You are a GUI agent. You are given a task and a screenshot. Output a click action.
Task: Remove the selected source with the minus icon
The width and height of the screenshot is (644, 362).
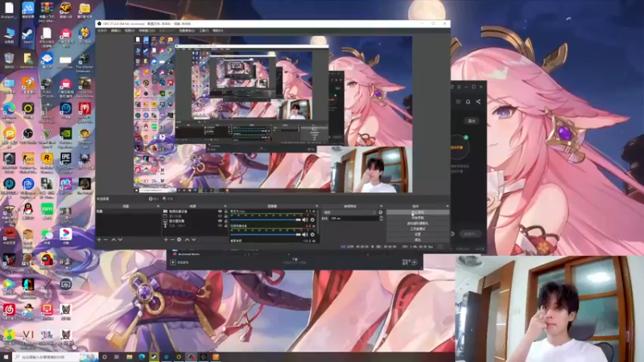(172, 239)
